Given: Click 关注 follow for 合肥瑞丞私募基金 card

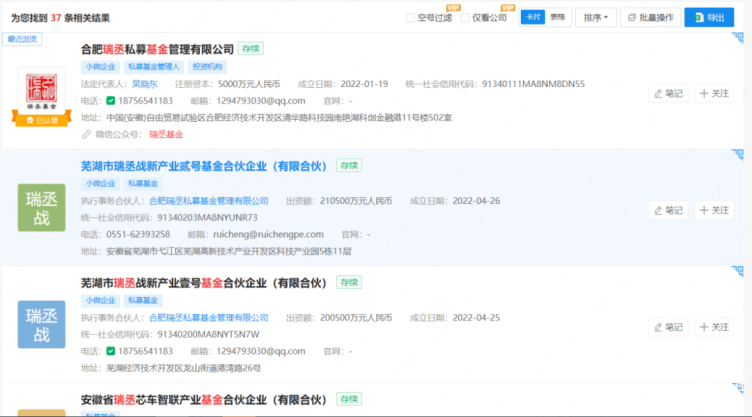Looking at the screenshot, I should (714, 94).
